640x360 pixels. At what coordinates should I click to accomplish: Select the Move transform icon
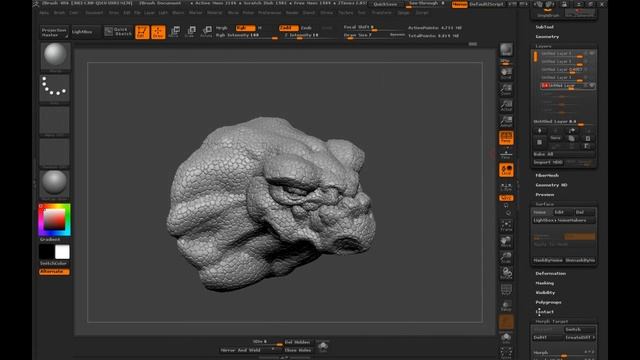(174, 32)
